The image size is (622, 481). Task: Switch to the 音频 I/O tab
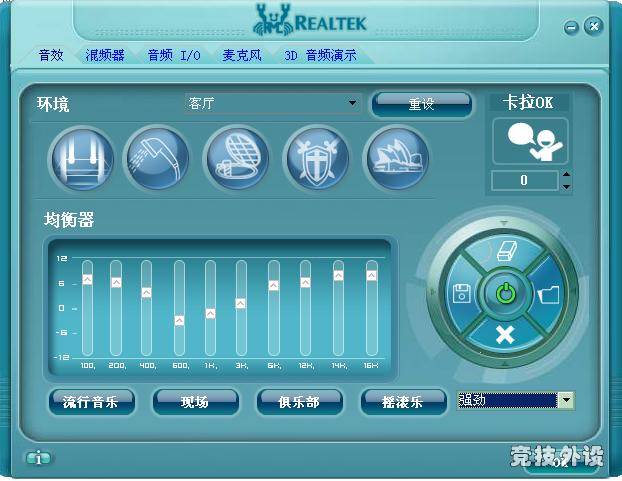174,55
